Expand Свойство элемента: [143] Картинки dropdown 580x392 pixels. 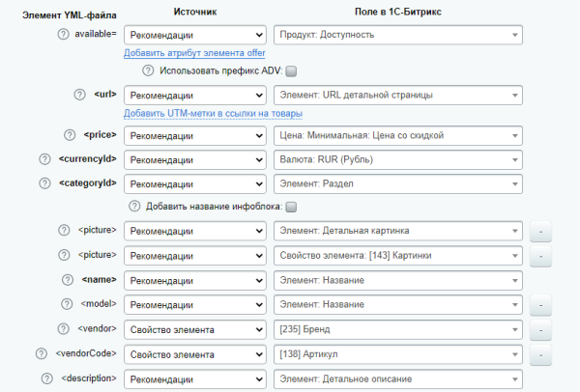coord(398,256)
